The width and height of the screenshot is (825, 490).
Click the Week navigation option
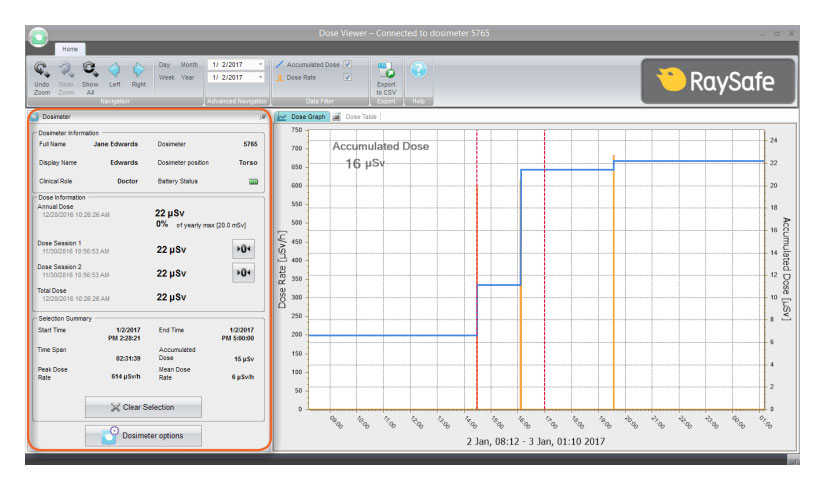point(166,77)
